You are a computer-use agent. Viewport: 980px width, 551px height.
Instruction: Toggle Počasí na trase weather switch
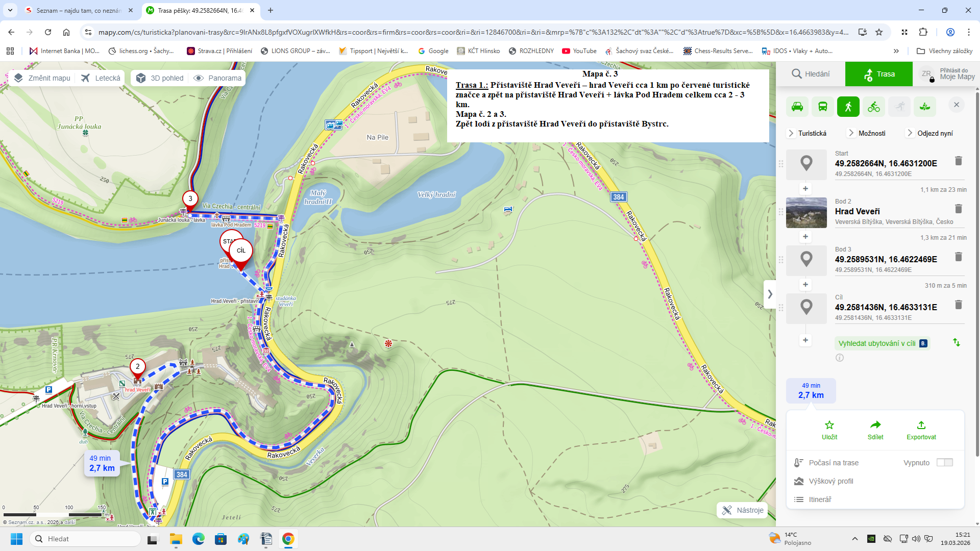944,462
